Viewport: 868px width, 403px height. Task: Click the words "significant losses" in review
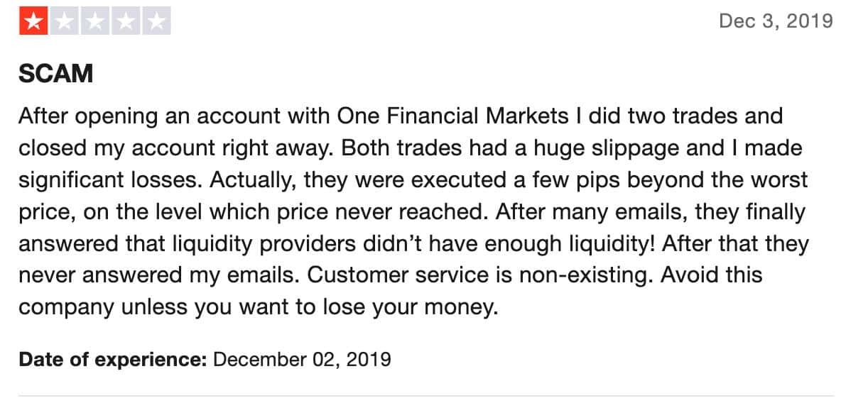pyautogui.click(x=110, y=180)
